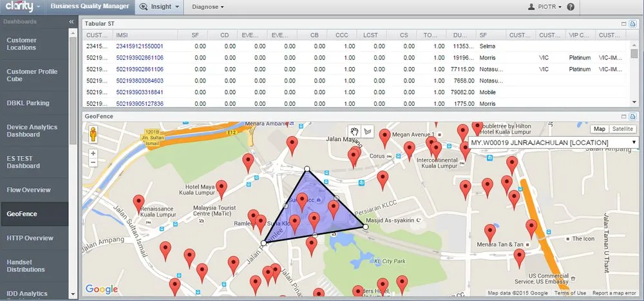Switch map to Map view
The width and height of the screenshot is (644, 301).
tap(600, 129)
